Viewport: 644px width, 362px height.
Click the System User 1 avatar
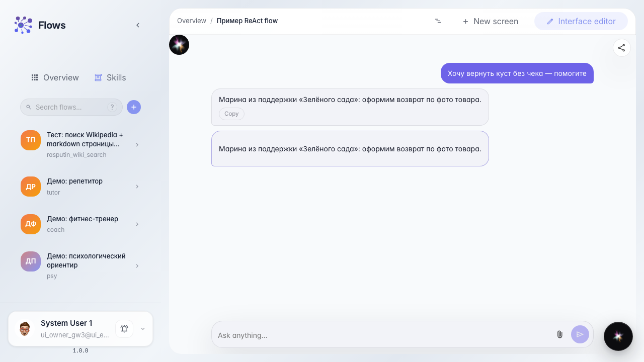[25, 329]
